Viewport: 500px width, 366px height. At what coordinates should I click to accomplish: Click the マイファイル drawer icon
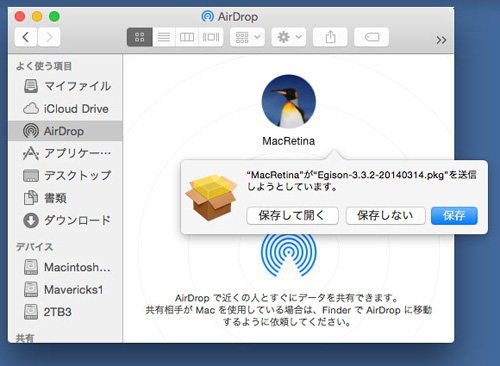pos(31,86)
